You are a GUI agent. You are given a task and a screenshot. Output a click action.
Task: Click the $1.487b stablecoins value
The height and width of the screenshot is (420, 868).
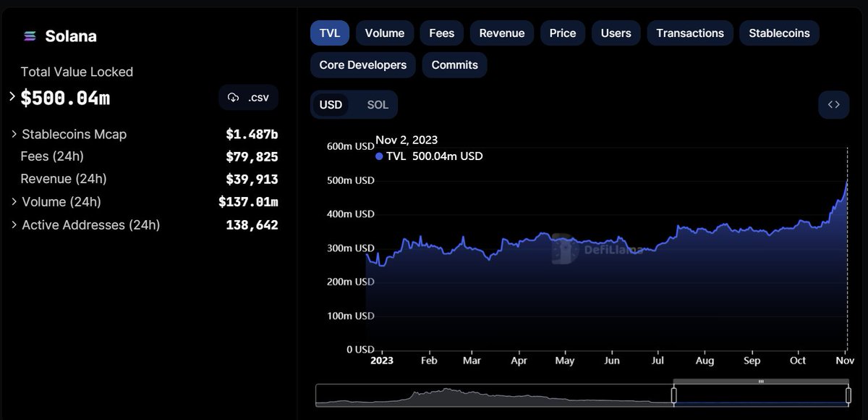[252, 135]
